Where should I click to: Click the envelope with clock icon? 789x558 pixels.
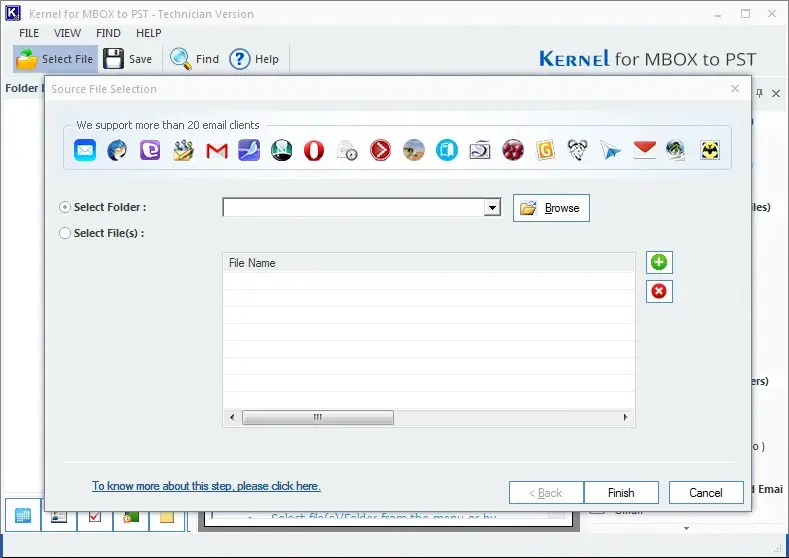pyautogui.click(x=347, y=150)
